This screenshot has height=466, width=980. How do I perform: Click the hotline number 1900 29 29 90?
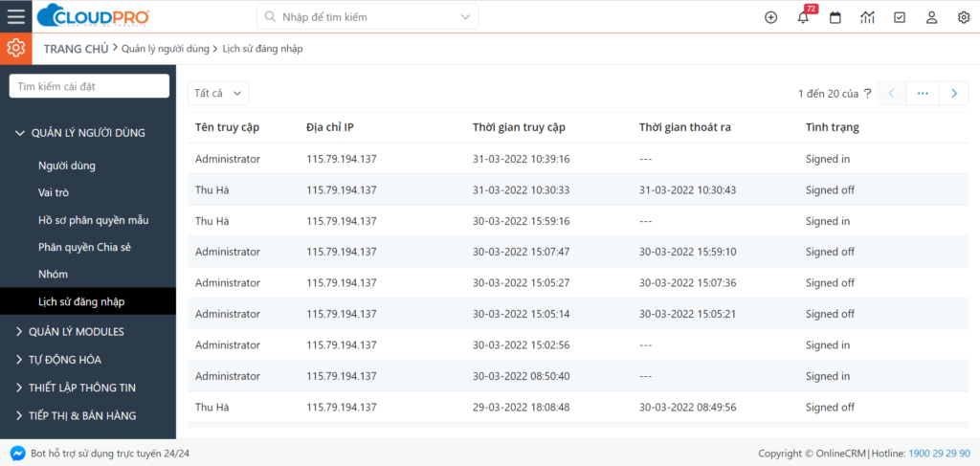point(939,453)
